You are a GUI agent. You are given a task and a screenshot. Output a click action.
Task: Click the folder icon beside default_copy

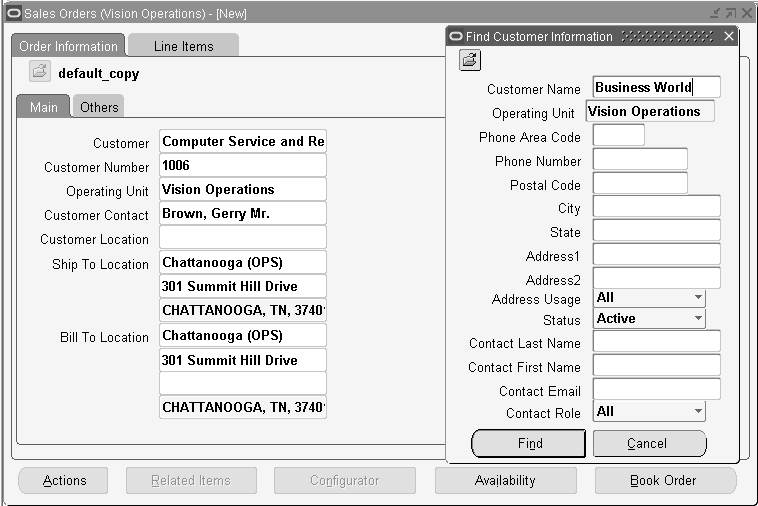pos(39,71)
